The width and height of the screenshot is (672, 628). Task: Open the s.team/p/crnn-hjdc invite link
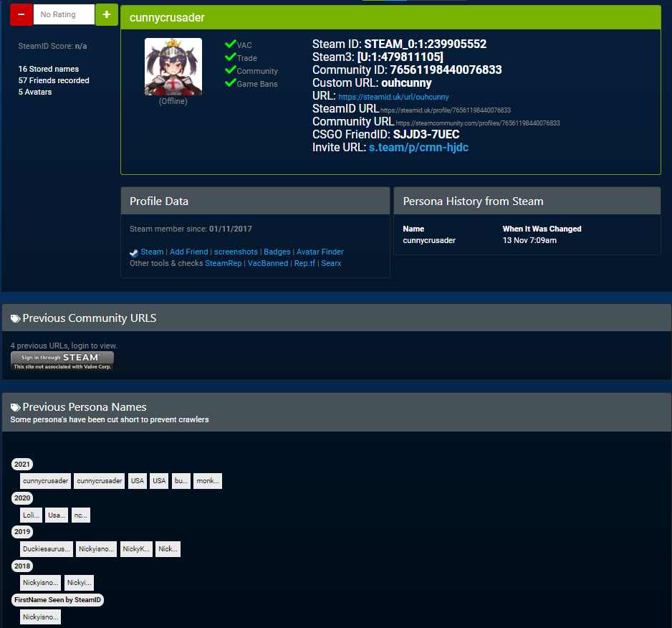click(418, 148)
